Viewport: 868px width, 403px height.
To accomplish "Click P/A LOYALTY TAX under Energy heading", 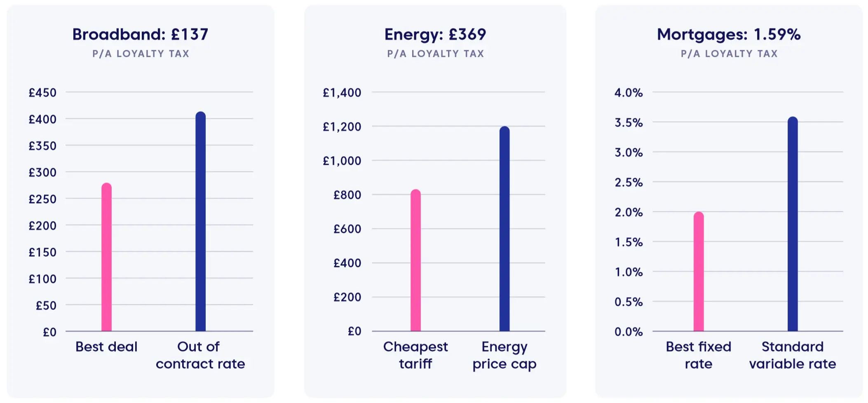I will point(435,54).
